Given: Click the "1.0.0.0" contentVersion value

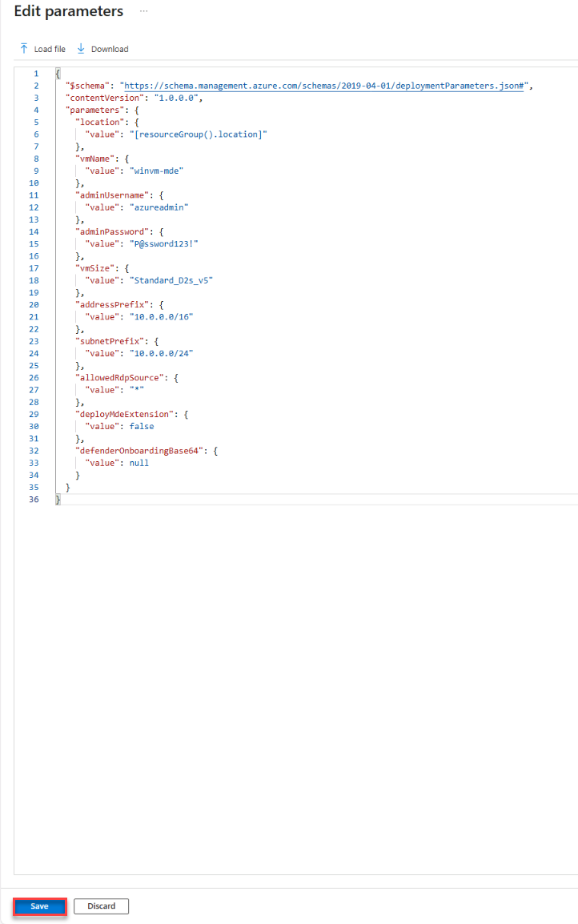Looking at the screenshot, I should pyautogui.click(x=176, y=98).
